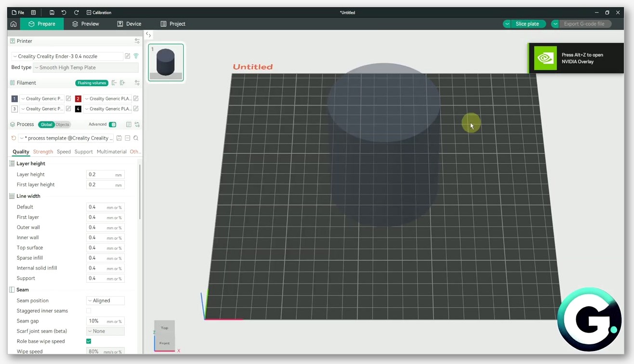Click the NVIDIA overlay notification icon
634x364 pixels.
(545, 58)
